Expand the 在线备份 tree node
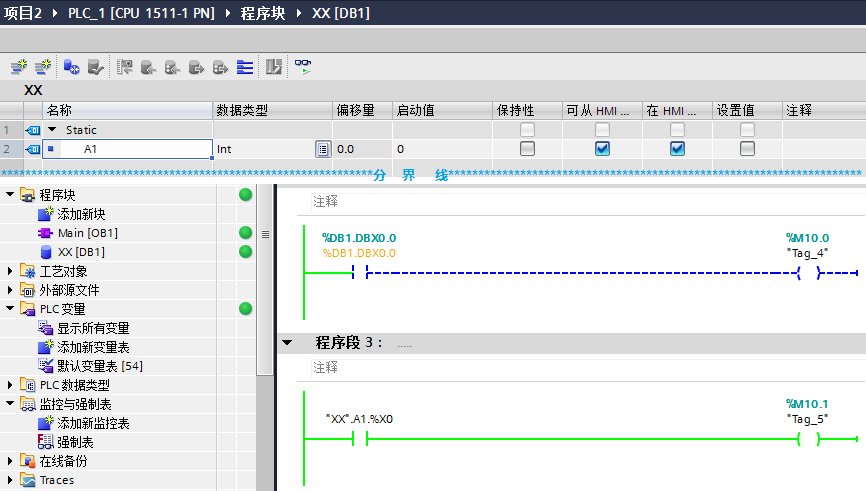 pyautogui.click(x=10, y=461)
